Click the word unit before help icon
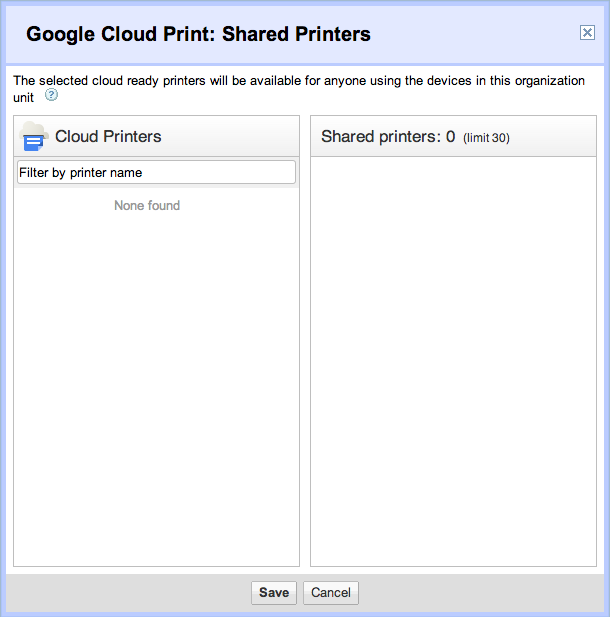Viewport: 610px width, 617px height. click(x=24, y=96)
